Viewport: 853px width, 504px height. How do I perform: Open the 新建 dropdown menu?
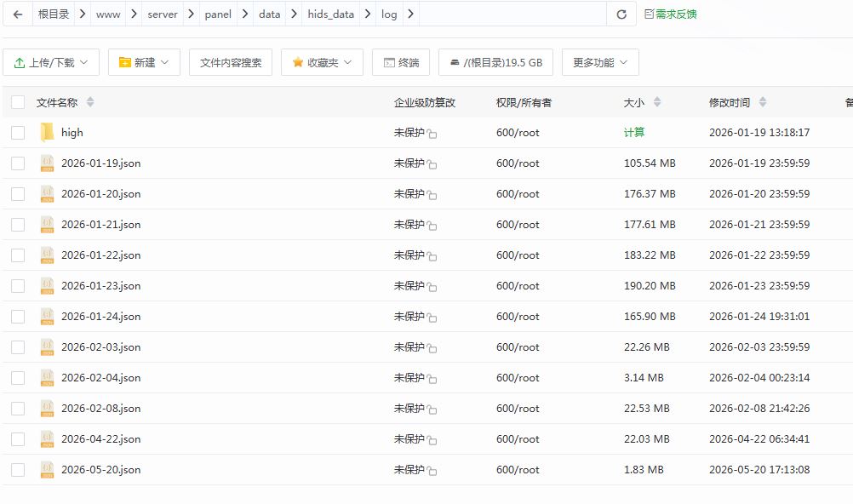[144, 62]
